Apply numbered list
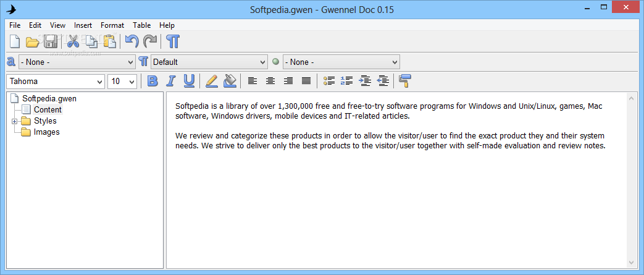 346,81
